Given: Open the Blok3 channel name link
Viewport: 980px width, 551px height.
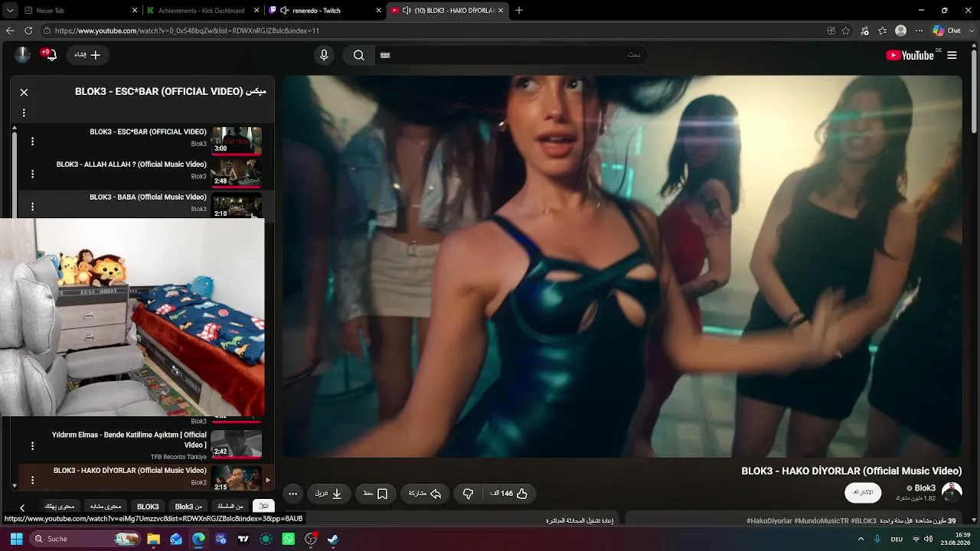Looking at the screenshot, I should tap(925, 488).
